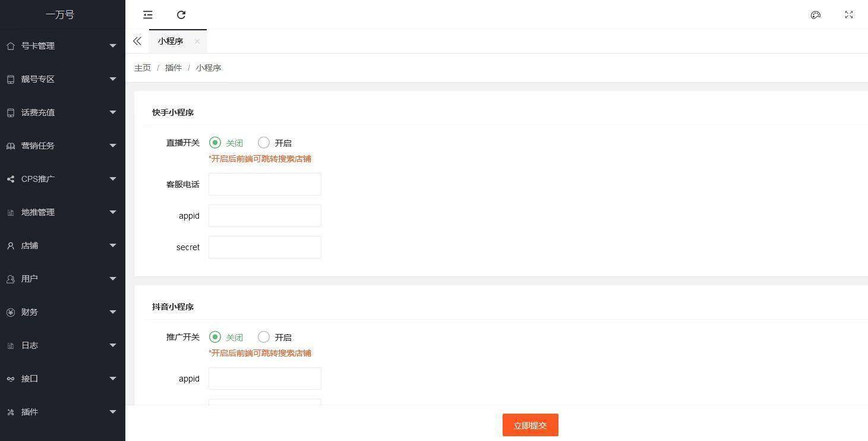Open the theme palette icon
The height and width of the screenshot is (441, 868).
pyautogui.click(x=816, y=15)
